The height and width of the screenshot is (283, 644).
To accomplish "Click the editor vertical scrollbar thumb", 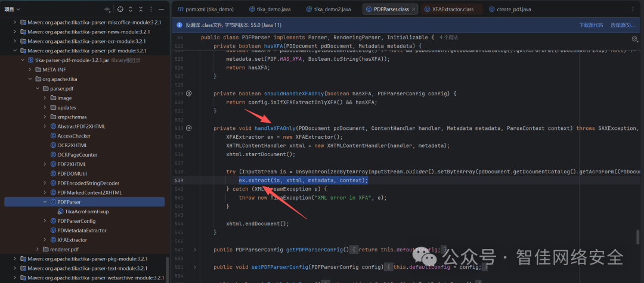I will pyautogui.click(x=637, y=237).
